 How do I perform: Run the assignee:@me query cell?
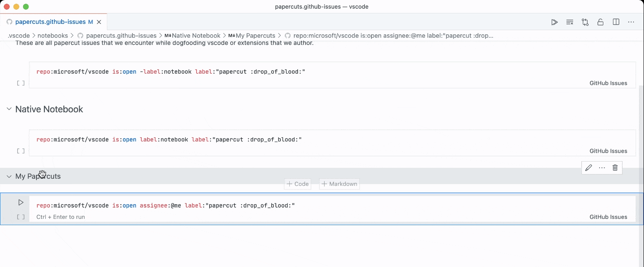point(21,203)
